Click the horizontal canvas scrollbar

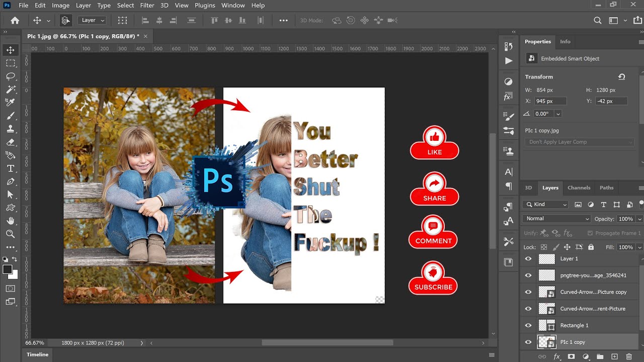coord(327,343)
